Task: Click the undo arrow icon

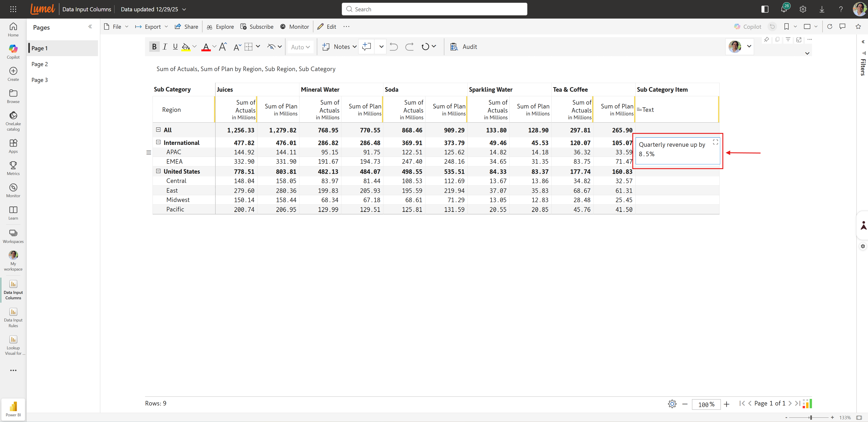Action: click(393, 47)
